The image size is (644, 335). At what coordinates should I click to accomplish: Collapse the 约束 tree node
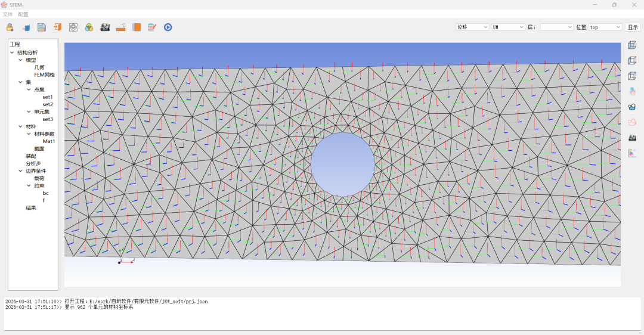[29, 185]
